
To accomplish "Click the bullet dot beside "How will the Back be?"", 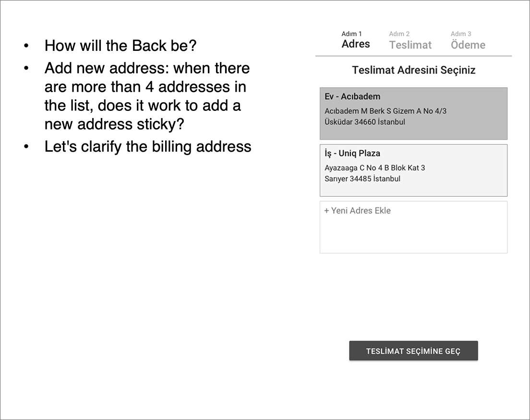I will (26, 46).
